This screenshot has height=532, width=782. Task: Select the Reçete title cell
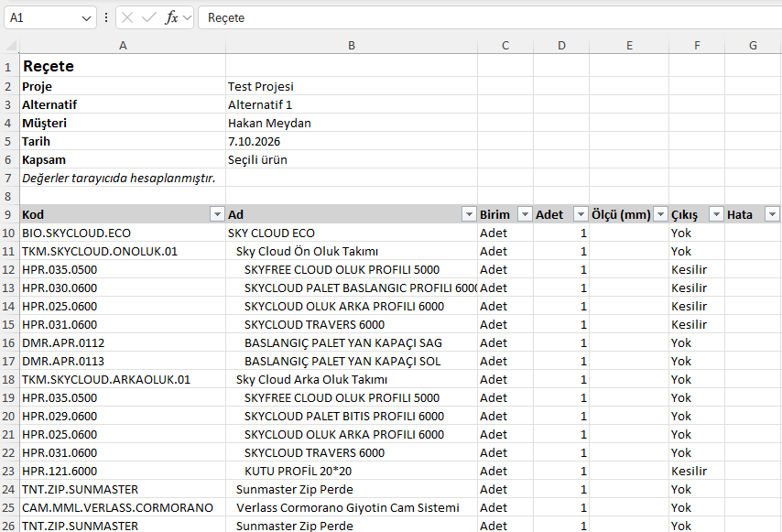123,66
